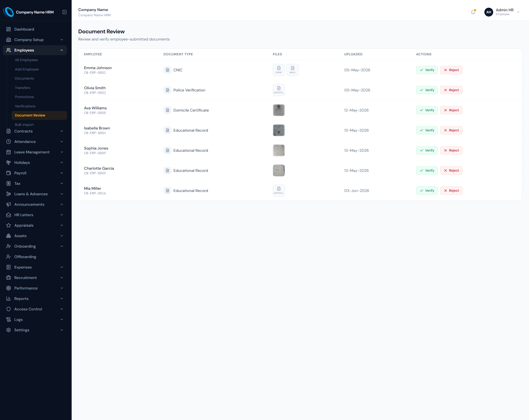The image size is (529, 420).
Task: Go to Promotions submenu item
Action: (x=39, y=97)
